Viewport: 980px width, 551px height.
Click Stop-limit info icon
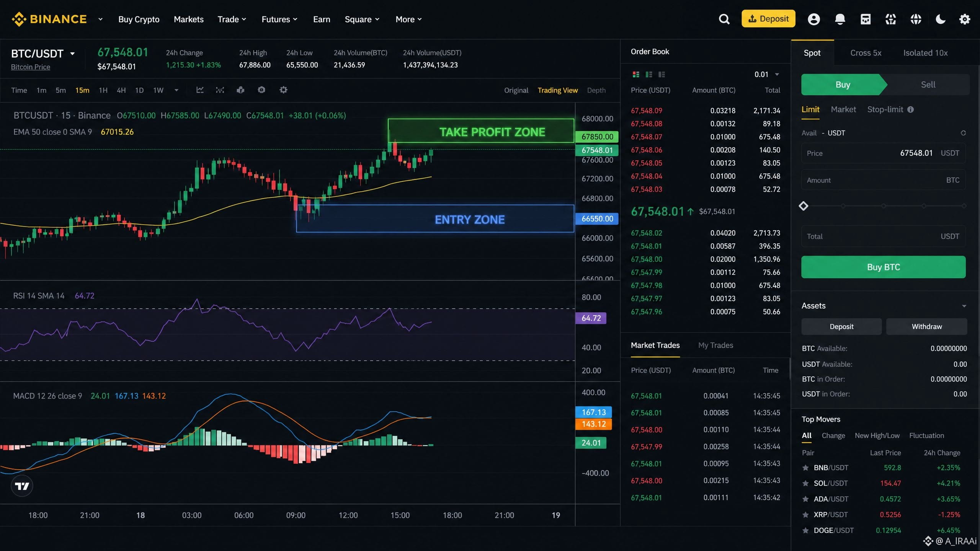pyautogui.click(x=911, y=110)
